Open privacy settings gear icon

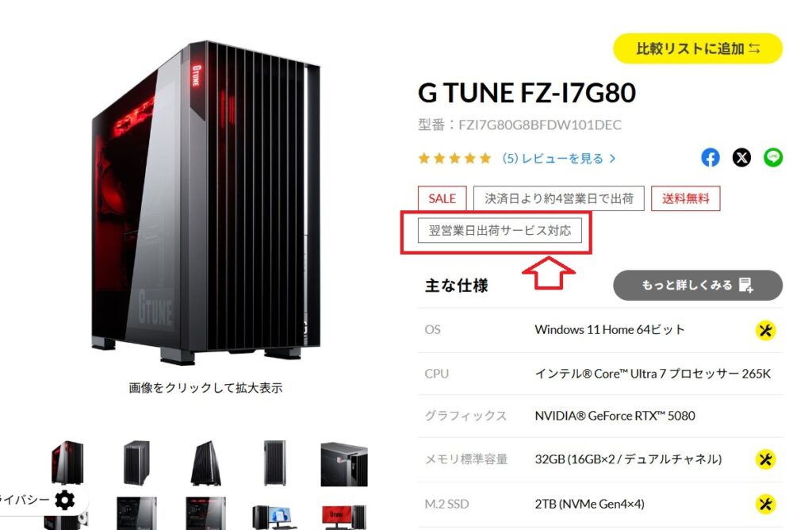65,500
